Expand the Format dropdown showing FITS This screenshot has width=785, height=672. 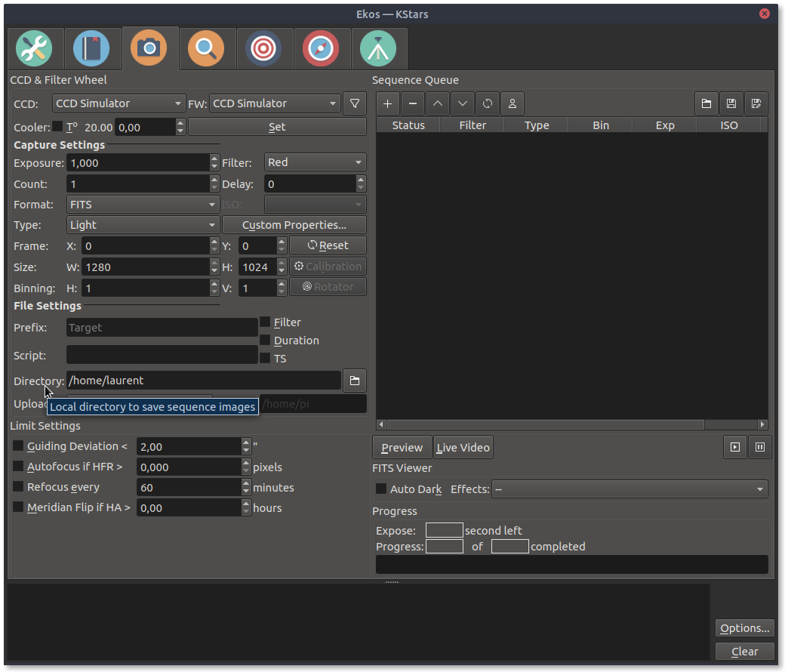pyautogui.click(x=143, y=205)
